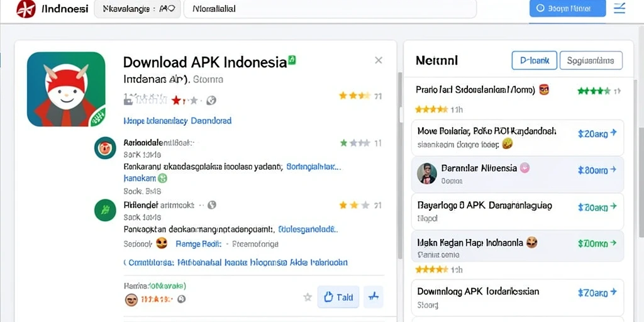Select the first reviewer's round avatar icon
The image size is (644, 322).
pyautogui.click(x=105, y=148)
